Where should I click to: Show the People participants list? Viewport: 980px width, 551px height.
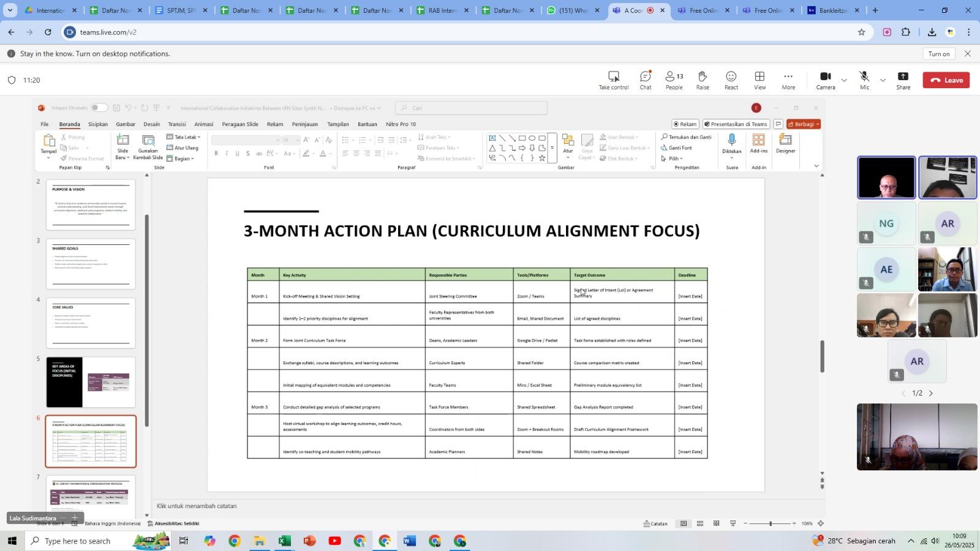(x=674, y=80)
